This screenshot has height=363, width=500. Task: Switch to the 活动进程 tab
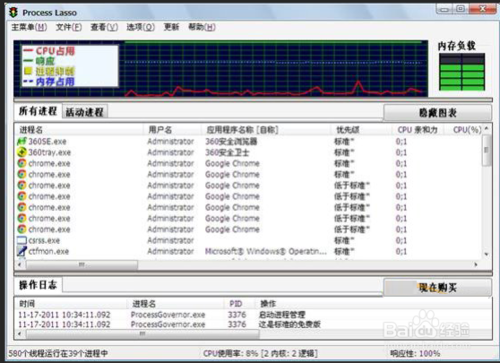pyautogui.click(x=85, y=112)
